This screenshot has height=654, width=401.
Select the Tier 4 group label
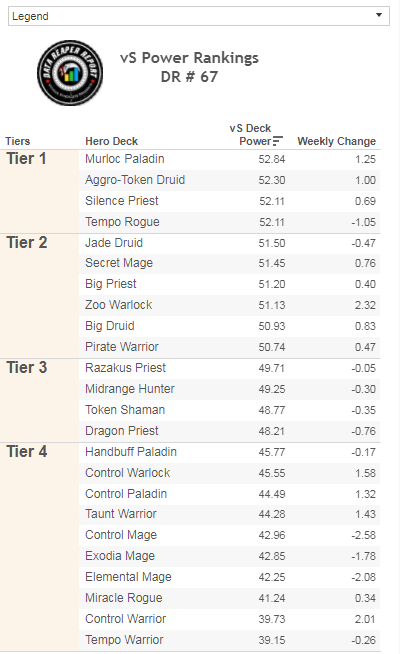(27, 452)
